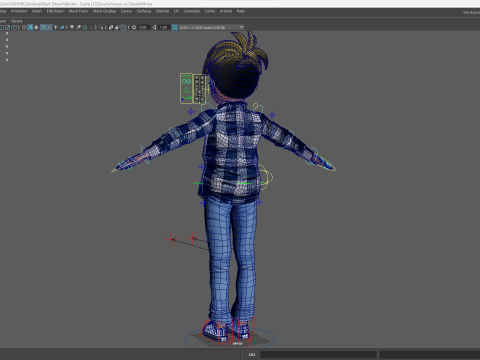The image size is (480, 360).
Task: Open the Arnold menu
Action: pyautogui.click(x=226, y=11)
